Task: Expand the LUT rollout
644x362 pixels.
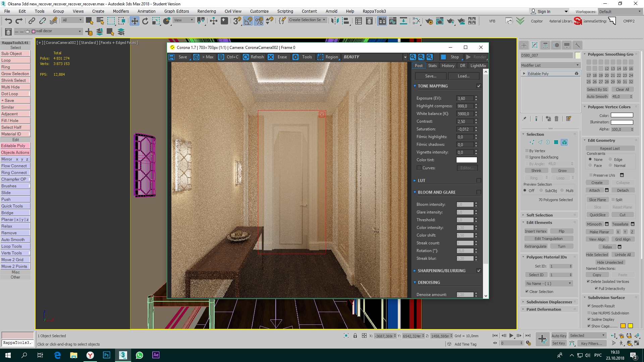Action: pyautogui.click(x=421, y=181)
